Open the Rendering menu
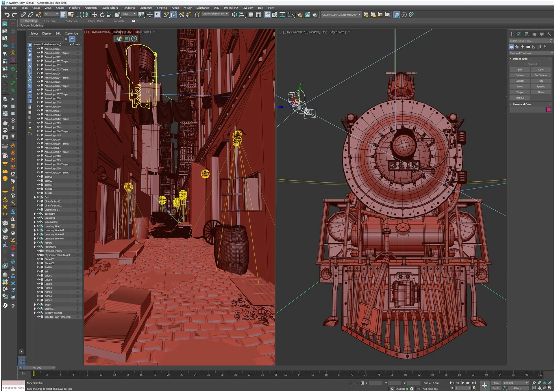This screenshot has height=392, width=555. (x=128, y=8)
